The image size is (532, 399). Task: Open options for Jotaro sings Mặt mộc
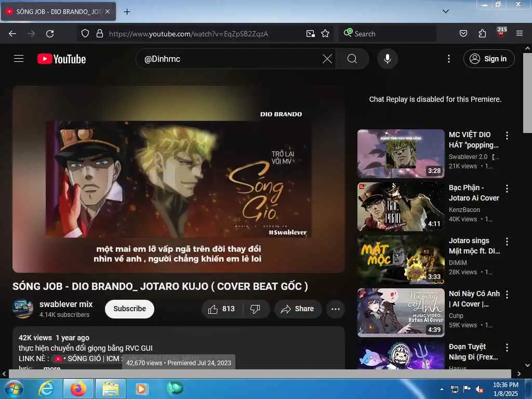pos(507,242)
